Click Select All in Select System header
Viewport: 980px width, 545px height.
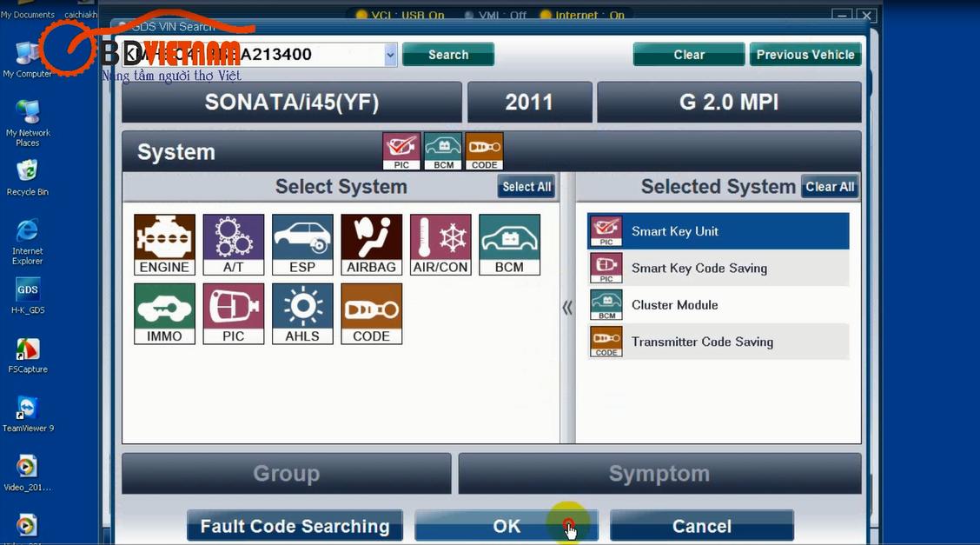526,187
